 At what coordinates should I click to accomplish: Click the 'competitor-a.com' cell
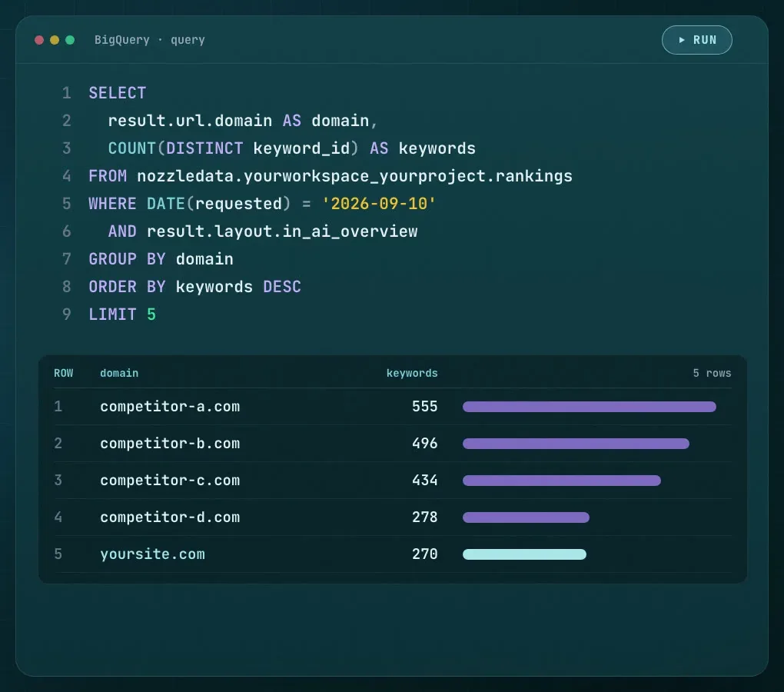tap(170, 407)
